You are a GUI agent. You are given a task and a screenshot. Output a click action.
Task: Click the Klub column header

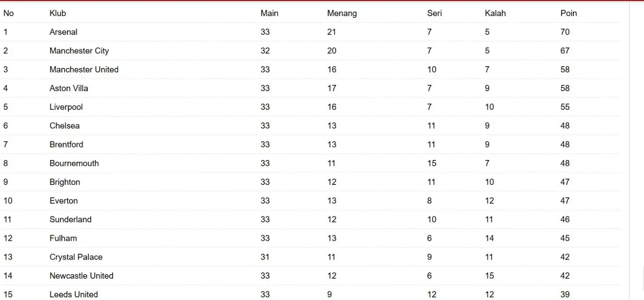click(x=58, y=13)
